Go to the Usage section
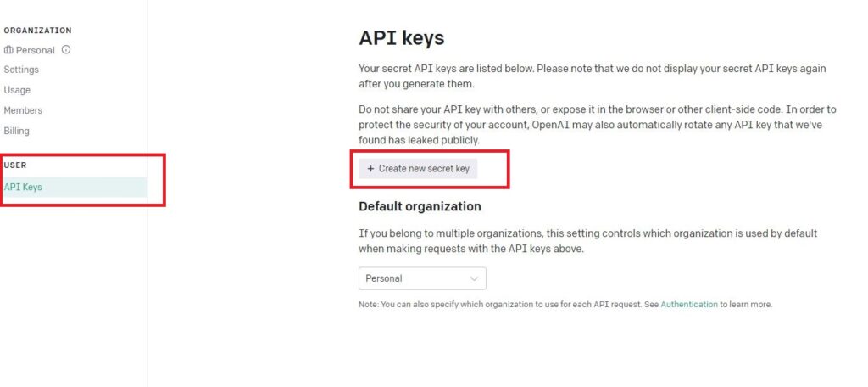868x387 pixels. click(17, 90)
